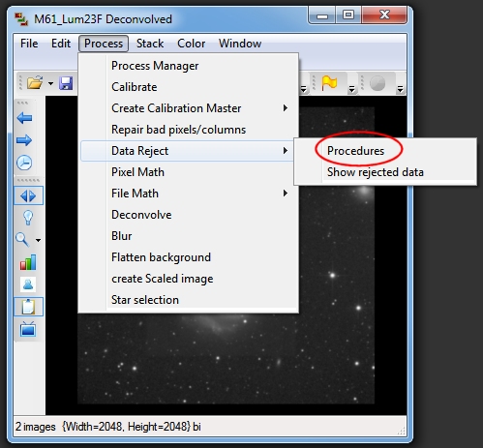Select Procedures in Data Reject submenu
The width and height of the screenshot is (483, 448).
355,151
